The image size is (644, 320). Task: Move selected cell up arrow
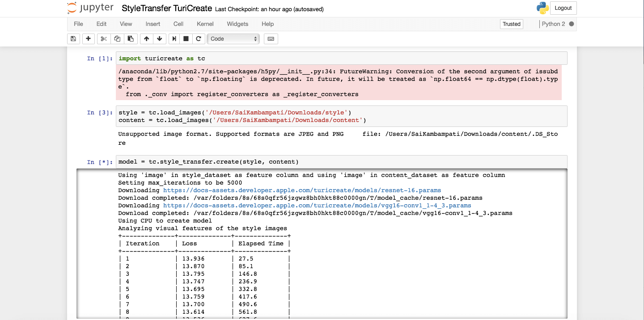click(x=146, y=39)
